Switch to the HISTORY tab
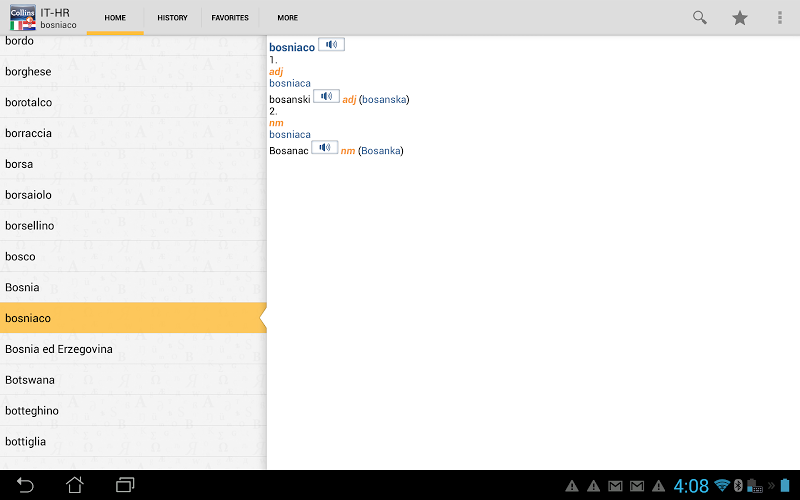This screenshot has height=500, width=800. pyautogui.click(x=172, y=18)
